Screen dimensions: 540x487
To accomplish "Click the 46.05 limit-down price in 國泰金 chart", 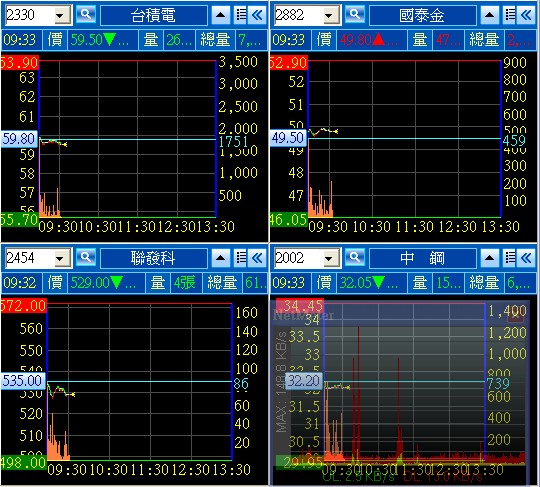I will [x=289, y=220].
